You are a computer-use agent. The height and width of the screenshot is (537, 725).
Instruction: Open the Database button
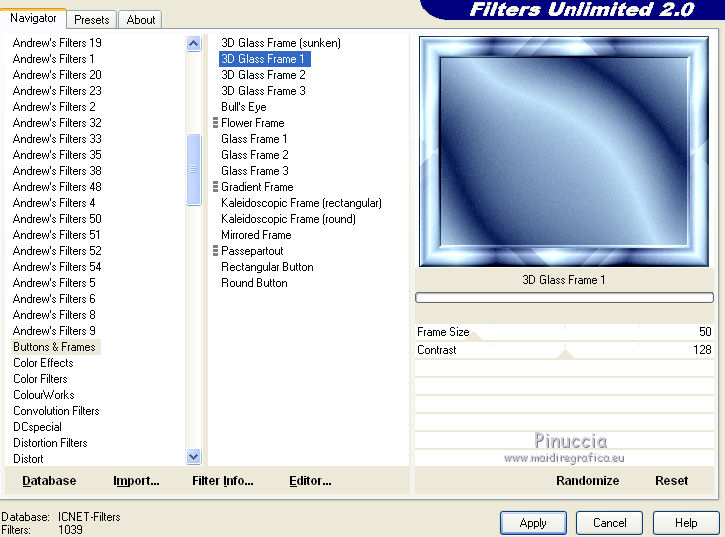(x=49, y=481)
